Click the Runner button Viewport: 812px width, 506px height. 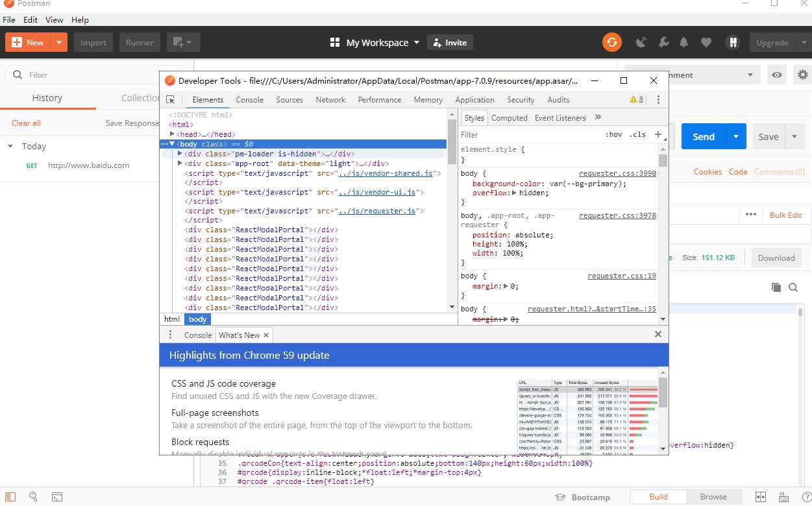click(x=140, y=43)
